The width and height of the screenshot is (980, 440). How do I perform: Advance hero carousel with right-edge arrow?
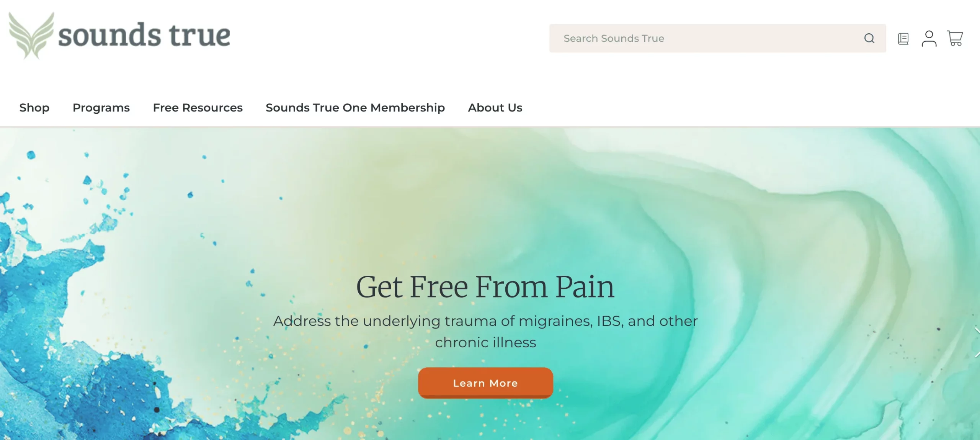pos(977,342)
